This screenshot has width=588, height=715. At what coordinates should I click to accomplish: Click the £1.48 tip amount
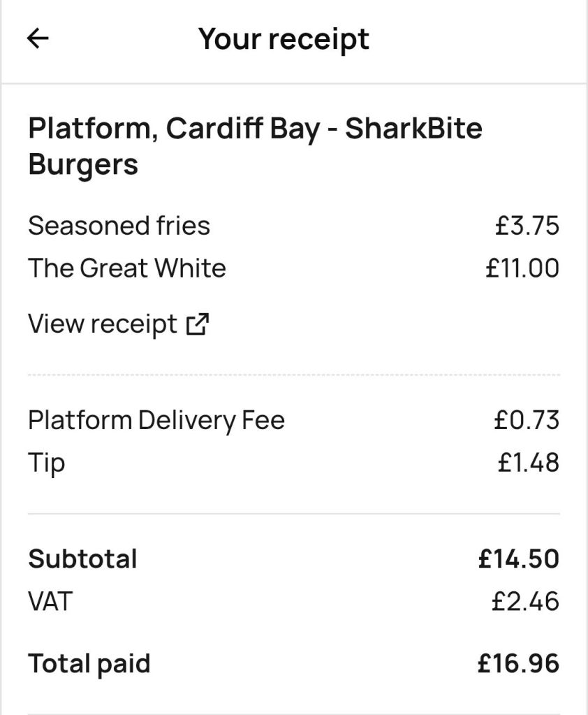(x=528, y=463)
